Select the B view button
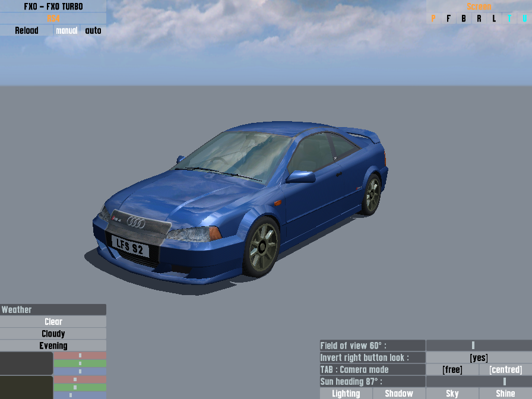The height and width of the screenshot is (399, 532). [464, 18]
